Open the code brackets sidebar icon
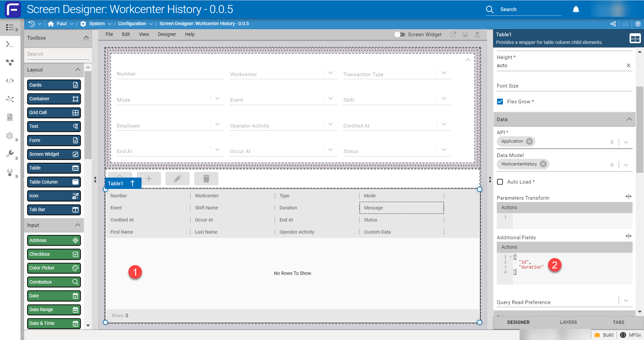The height and width of the screenshot is (340, 644). (10, 81)
